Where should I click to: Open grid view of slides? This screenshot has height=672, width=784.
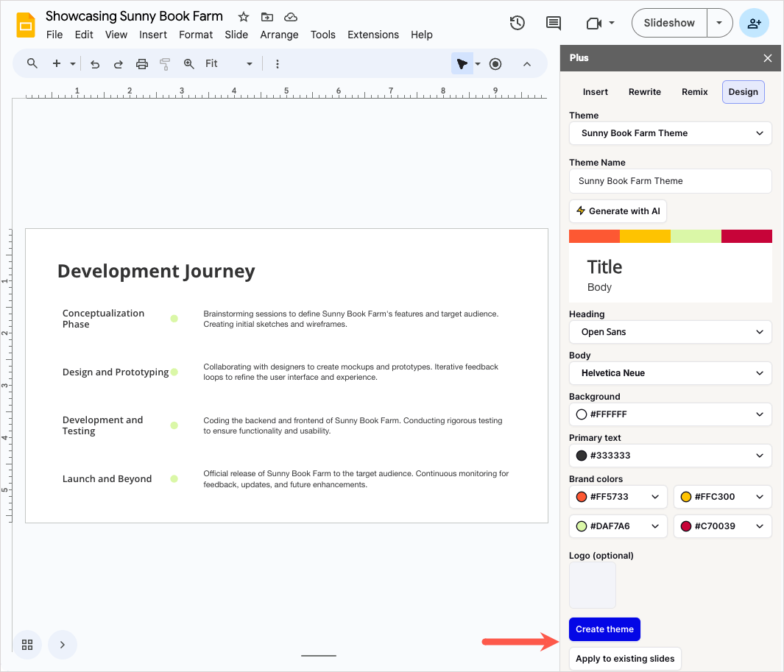27,645
